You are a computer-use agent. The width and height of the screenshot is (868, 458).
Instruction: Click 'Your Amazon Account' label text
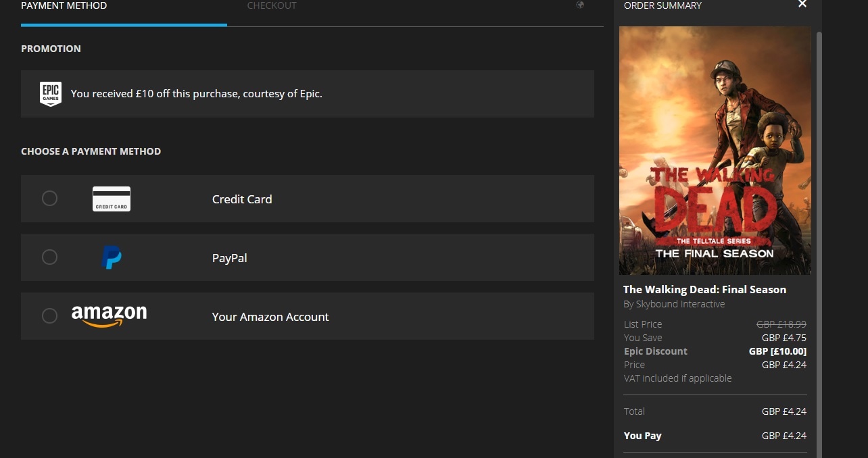tap(270, 317)
